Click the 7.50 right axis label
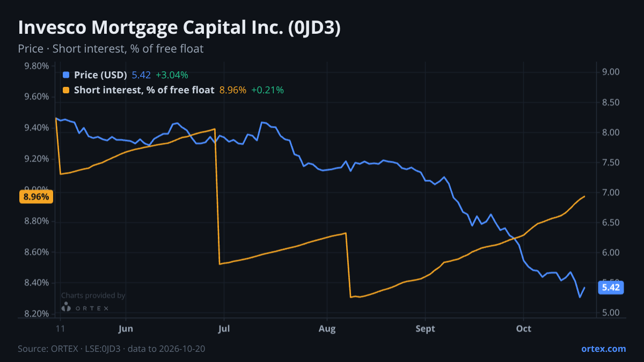The image size is (644, 362). [611, 162]
